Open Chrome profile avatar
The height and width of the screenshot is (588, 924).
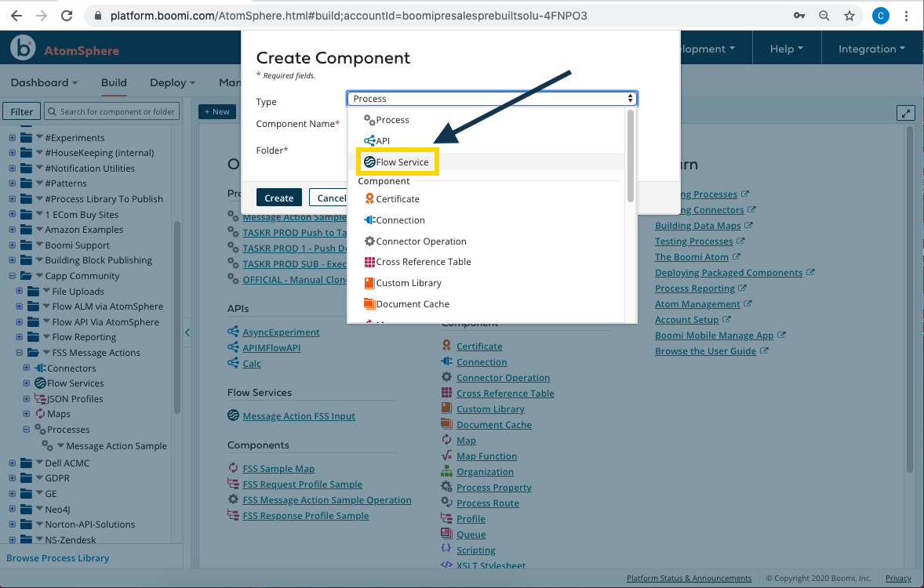[x=880, y=16]
